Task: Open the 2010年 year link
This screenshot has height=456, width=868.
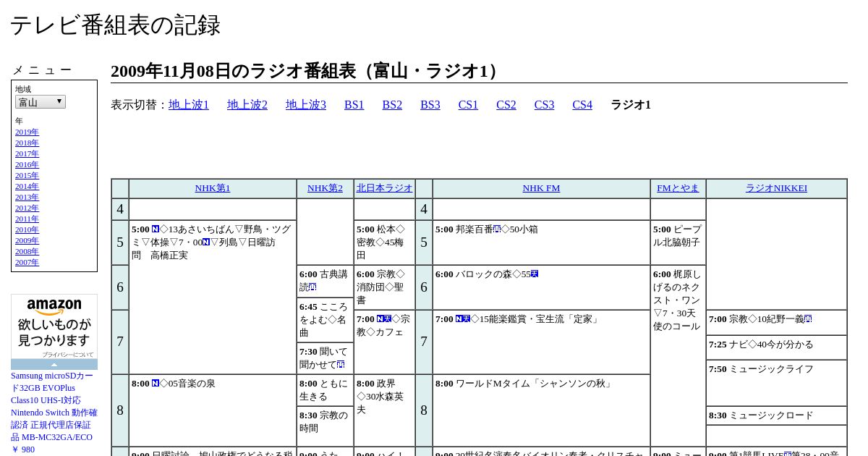Action: 27,230
